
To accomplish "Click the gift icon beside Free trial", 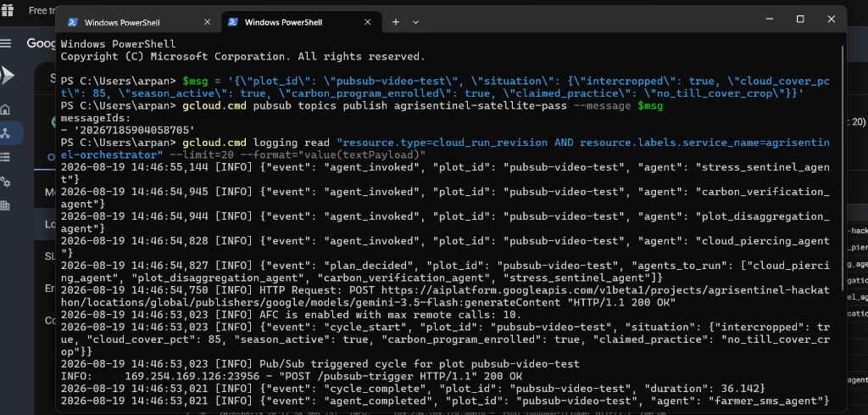I will (x=7, y=10).
